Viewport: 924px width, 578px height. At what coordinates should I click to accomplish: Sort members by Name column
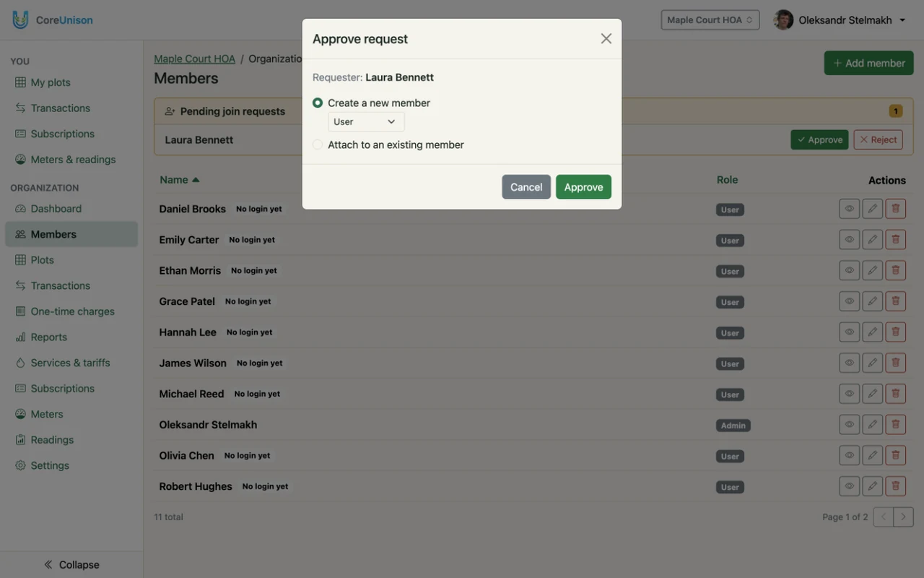pos(179,180)
